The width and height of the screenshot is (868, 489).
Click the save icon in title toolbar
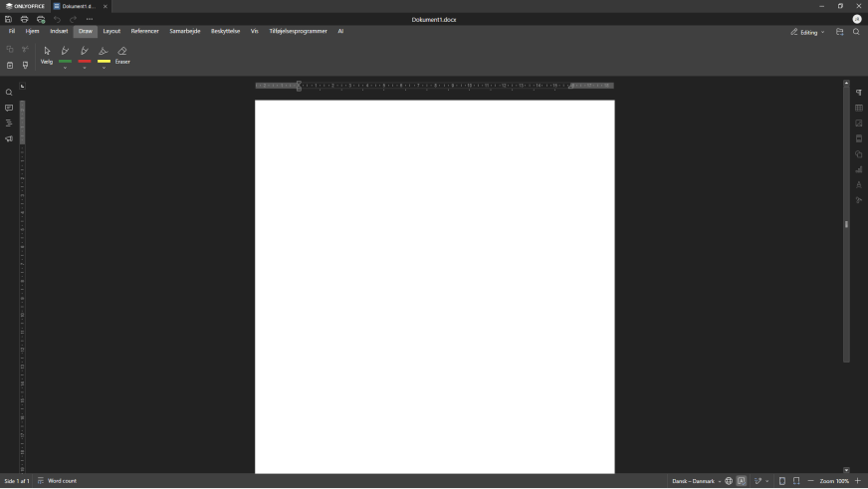tap(9, 19)
